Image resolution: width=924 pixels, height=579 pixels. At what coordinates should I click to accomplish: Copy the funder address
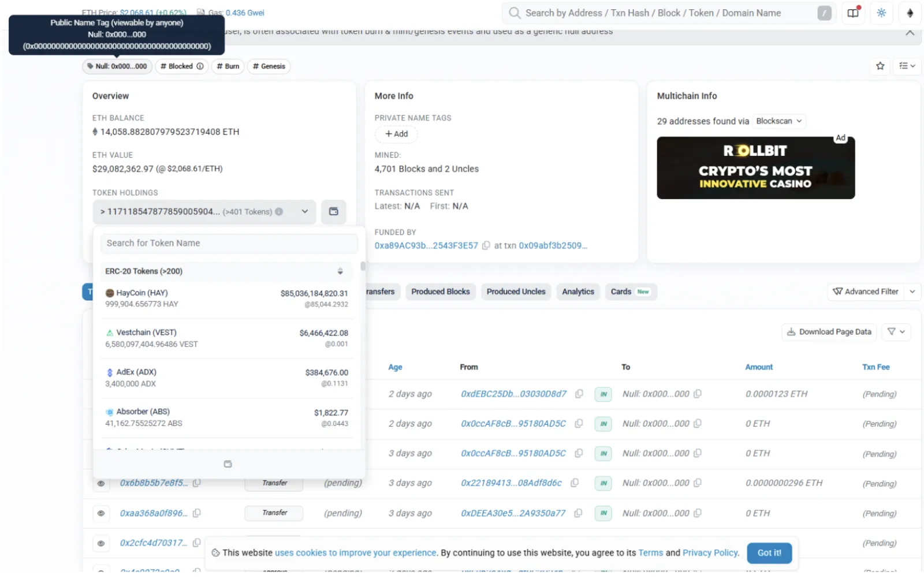(x=486, y=246)
